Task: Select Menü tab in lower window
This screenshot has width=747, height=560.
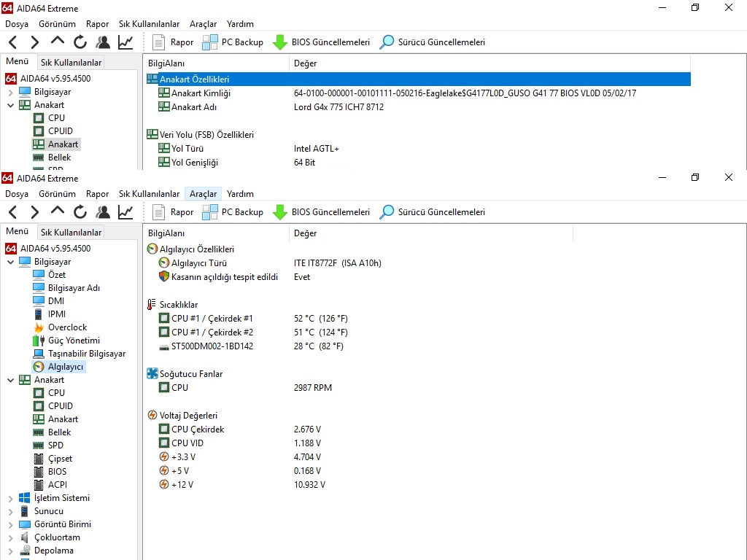Action: (18, 231)
